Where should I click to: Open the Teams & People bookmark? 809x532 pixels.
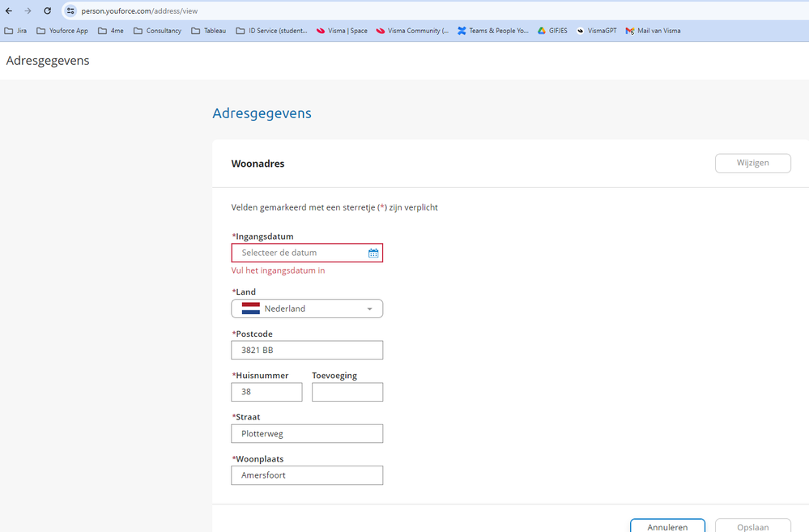pos(492,31)
